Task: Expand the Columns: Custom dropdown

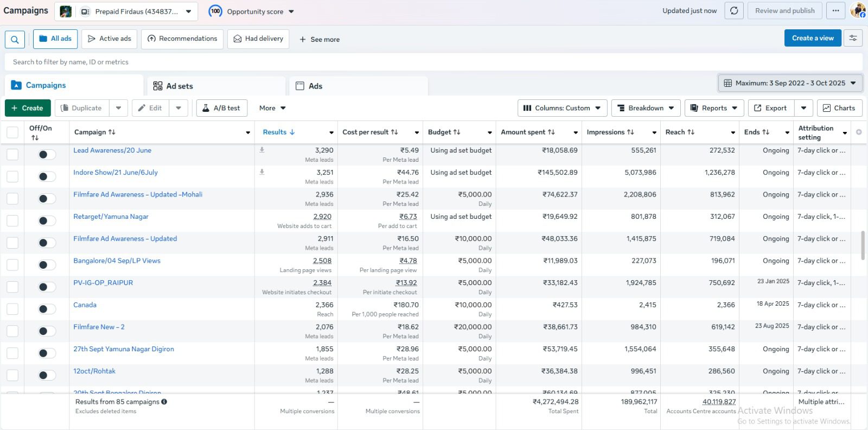Action: click(562, 108)
